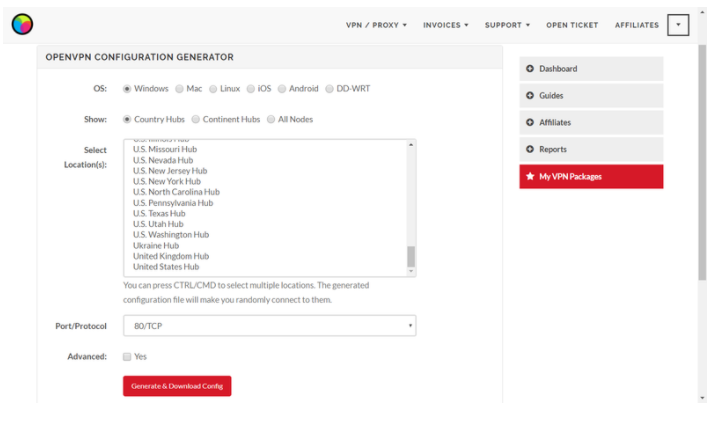The width and height of the screenshot is (713, 422).
Task: Click the page vertical scrollbar thumb
Action: click(x=703, y=162)
